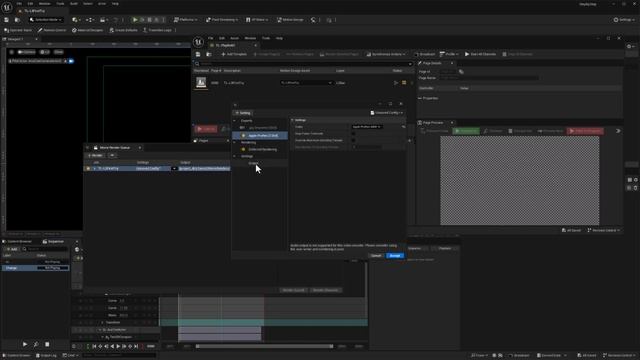Click the stop button below the Sequence panel
This screenshot has width=640, height=360.
pyautogui.click(x=47, y=344)
